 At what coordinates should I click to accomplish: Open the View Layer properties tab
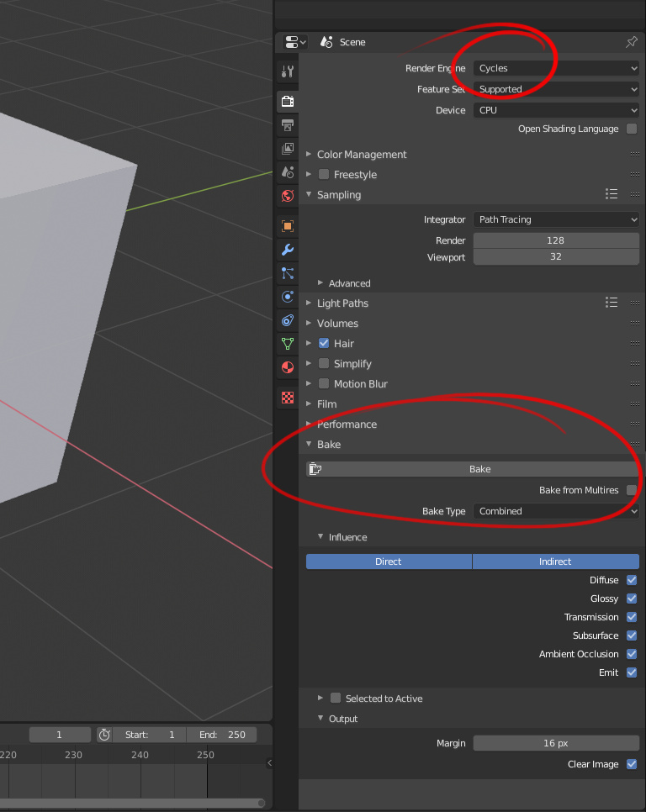tap(288, 148)
